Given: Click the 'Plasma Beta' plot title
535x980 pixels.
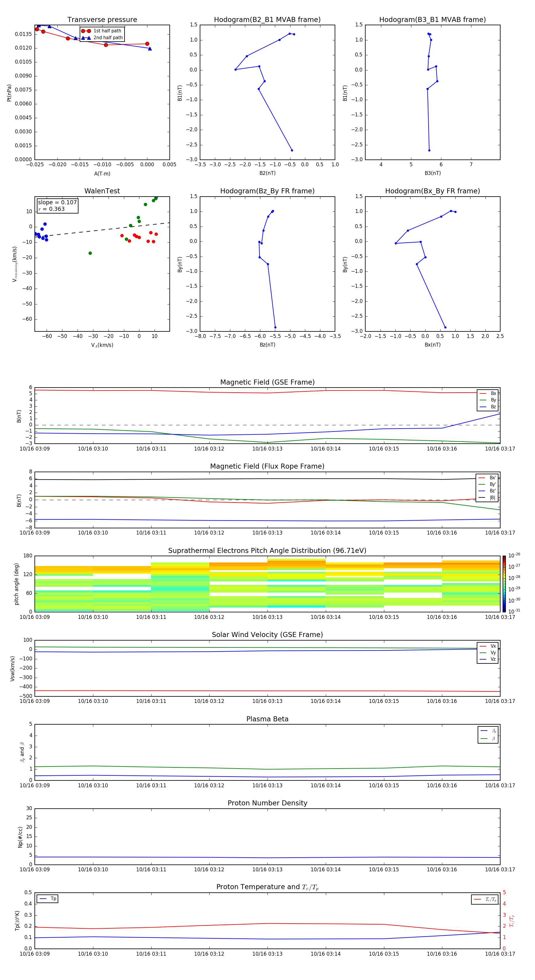Looking at the screenshot, I should point(267,719).
